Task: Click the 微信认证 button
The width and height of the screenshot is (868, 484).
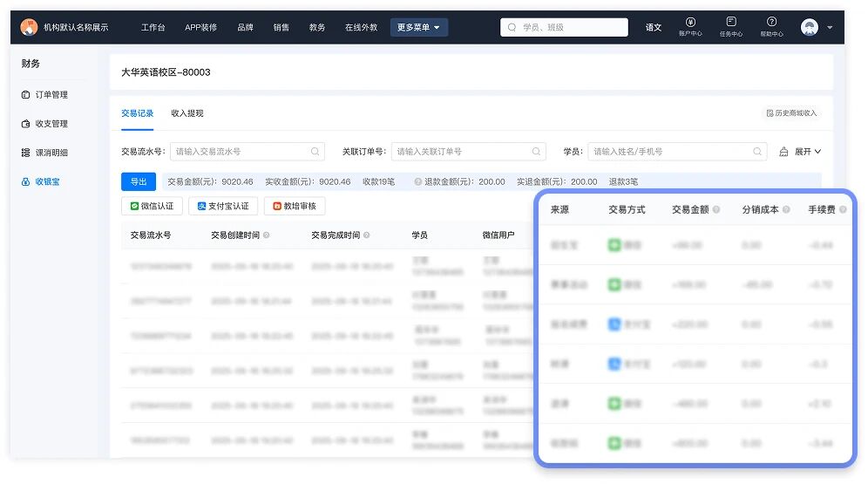Action: (152, 207)
